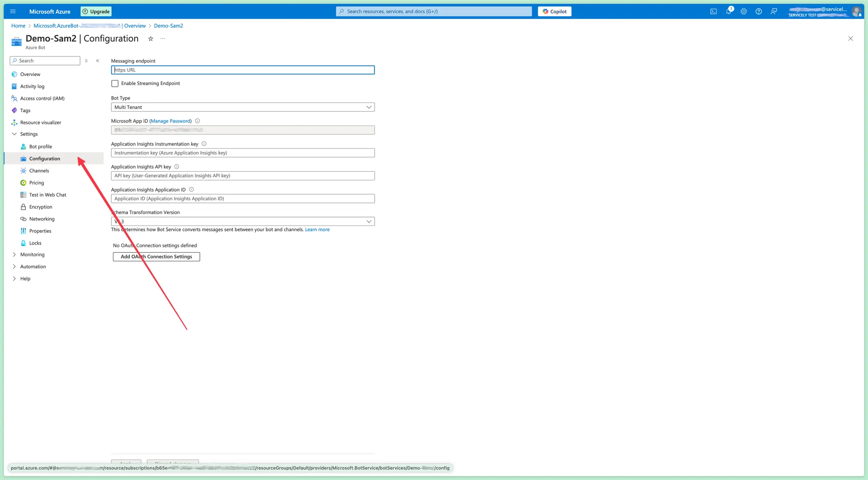Open Resource visualizer
Screen dimensions: 868x480
41,122
